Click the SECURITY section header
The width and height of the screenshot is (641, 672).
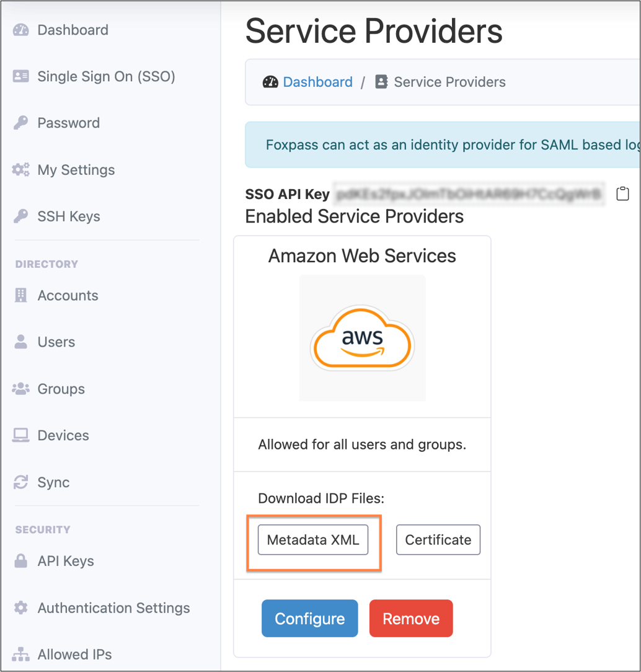click(x=43, y=529)
